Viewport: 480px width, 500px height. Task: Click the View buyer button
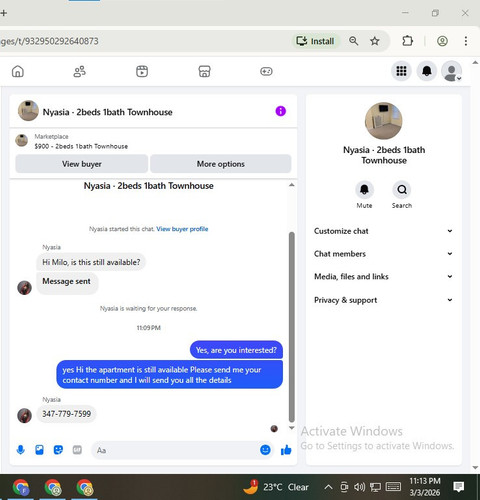[x=82, y=164]
